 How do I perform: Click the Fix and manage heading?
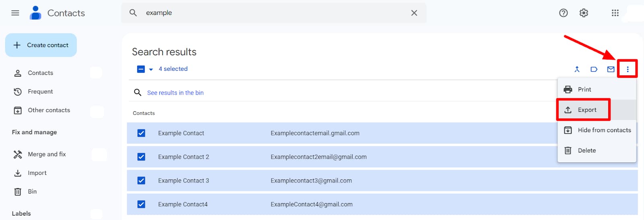coord(34,132)
